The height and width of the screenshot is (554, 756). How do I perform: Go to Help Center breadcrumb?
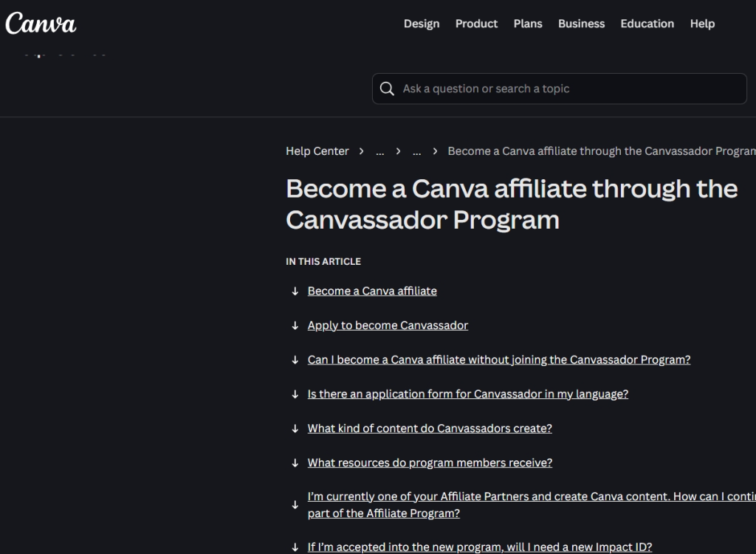pyautogui.click(x=317, y=151)
